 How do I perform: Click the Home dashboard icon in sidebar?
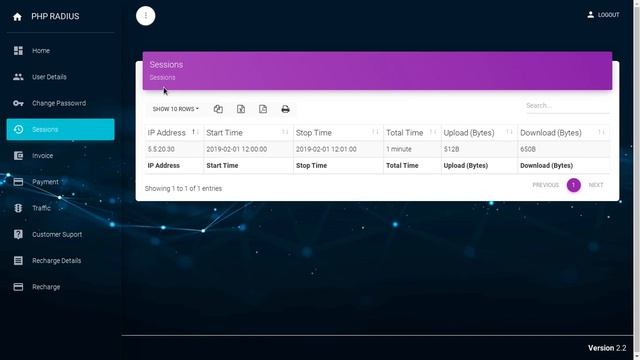pos(18,50)
